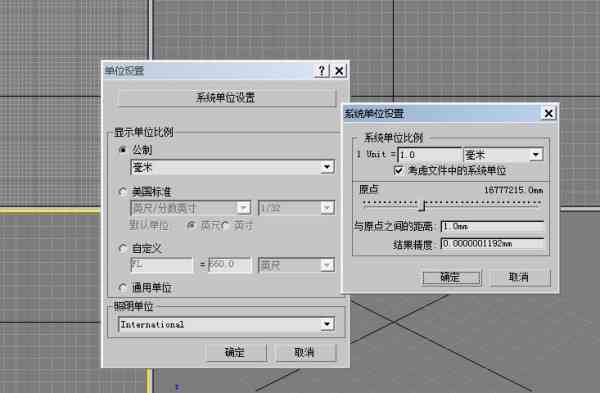Open the custom 英尺 unit dropdown
600x393 pixels.
click(x=297, y=264)
